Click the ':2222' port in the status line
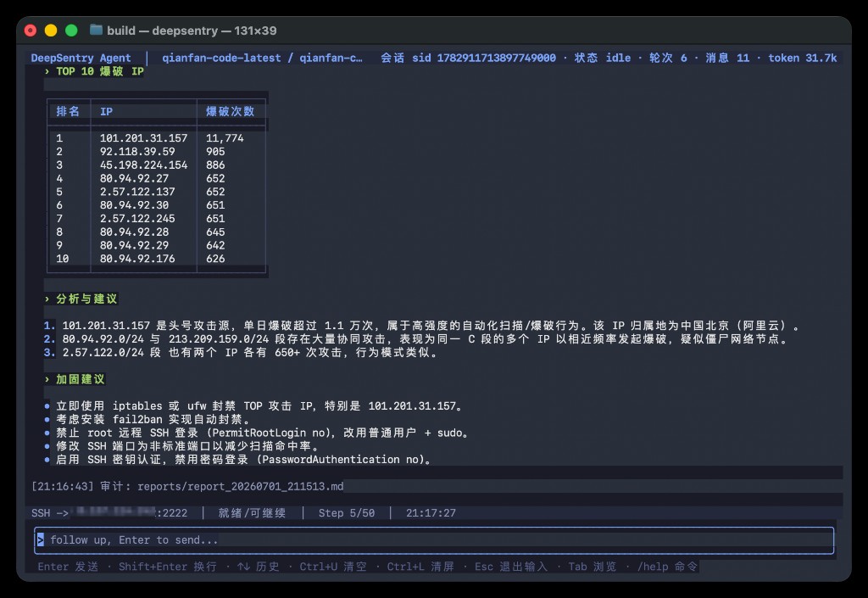The height and width of the screenshot is (598, 868). [x=171, y=513]
